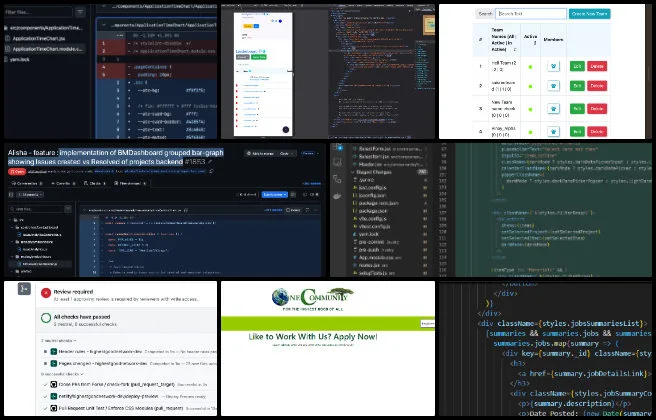Copy branch name icon under PR title
Image resolution: width=656 pixels, height=420 pixels.
(211, 171)
